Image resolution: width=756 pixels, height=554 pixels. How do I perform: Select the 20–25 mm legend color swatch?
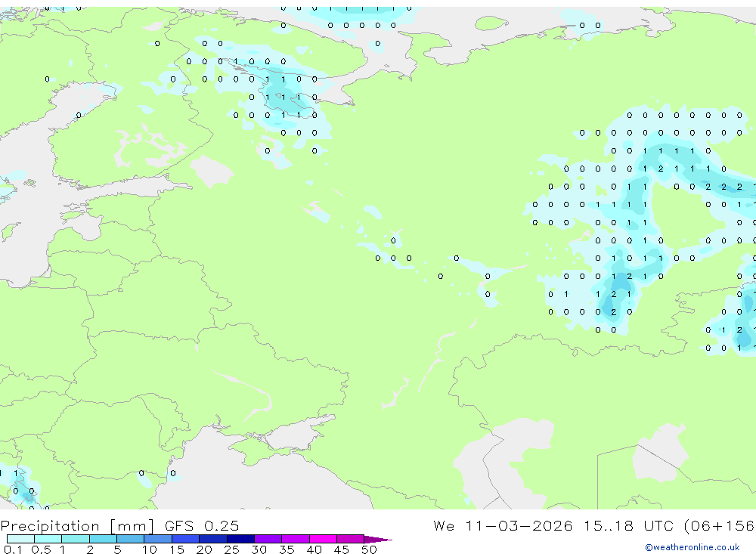click(213, 539)
